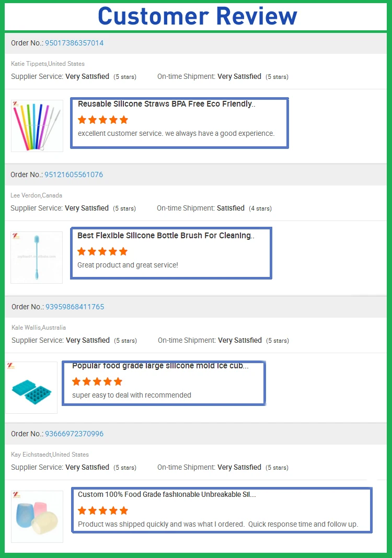Open order number 95121605561076 link
Image resolution: width=392 pixels, height=558 pixels.
[x=73, y=175]
